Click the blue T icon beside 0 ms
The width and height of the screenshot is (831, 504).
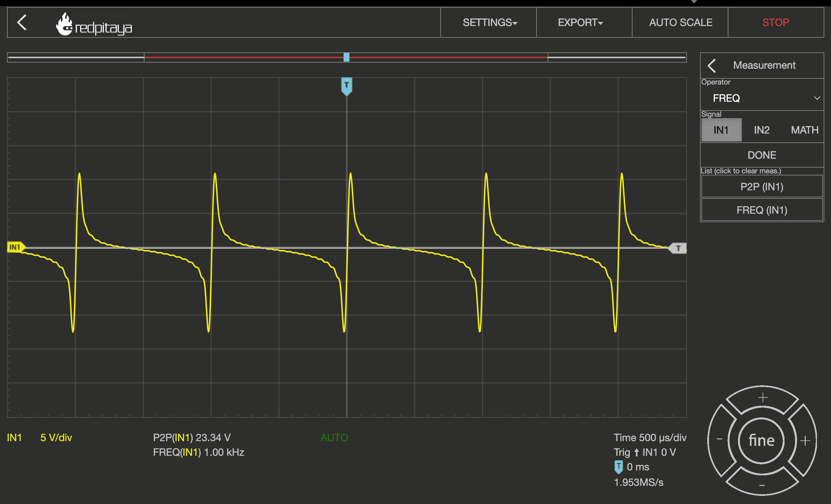point(618,467)
